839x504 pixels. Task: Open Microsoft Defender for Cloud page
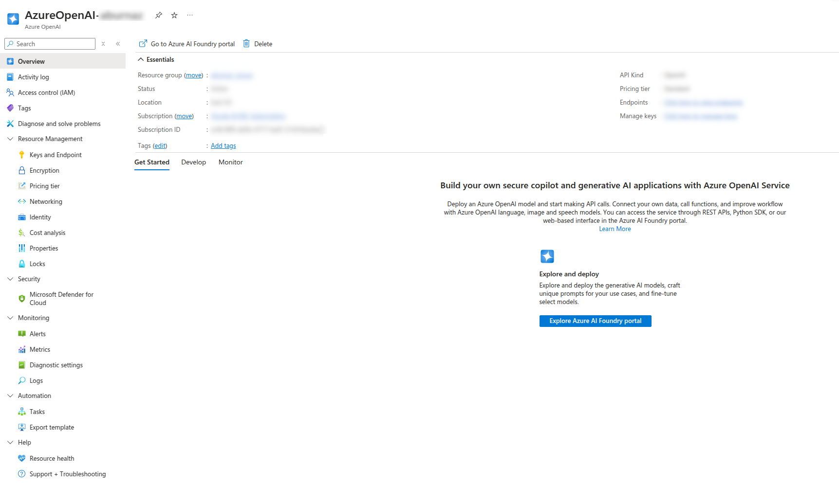coord(63,299)
